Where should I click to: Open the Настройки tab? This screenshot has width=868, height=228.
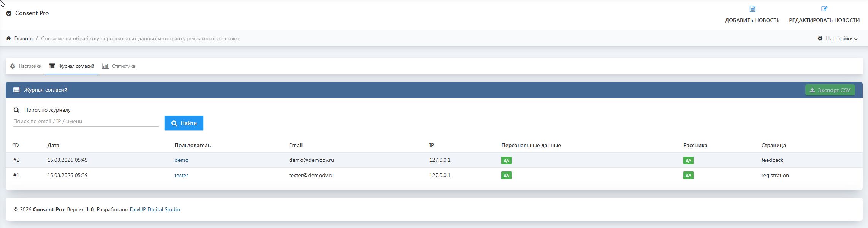[30, 66]
